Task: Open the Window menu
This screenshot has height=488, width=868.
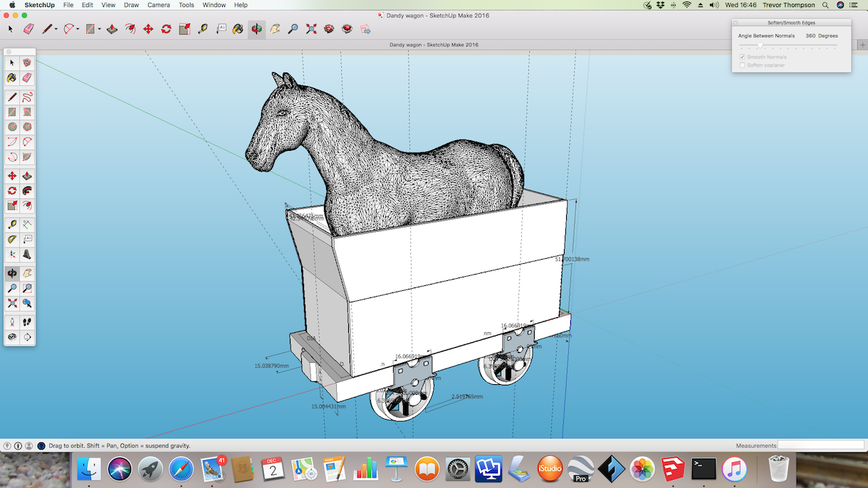Action: [x=214, y=5]
